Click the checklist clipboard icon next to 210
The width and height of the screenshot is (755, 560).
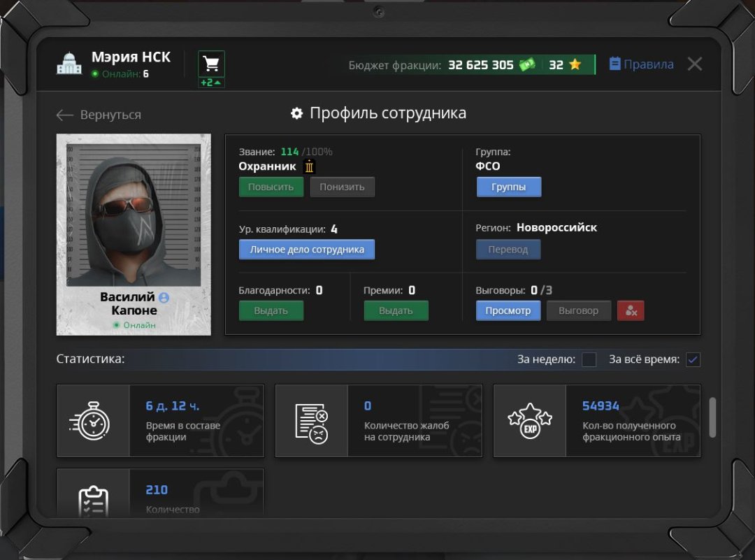pos(94,501)
